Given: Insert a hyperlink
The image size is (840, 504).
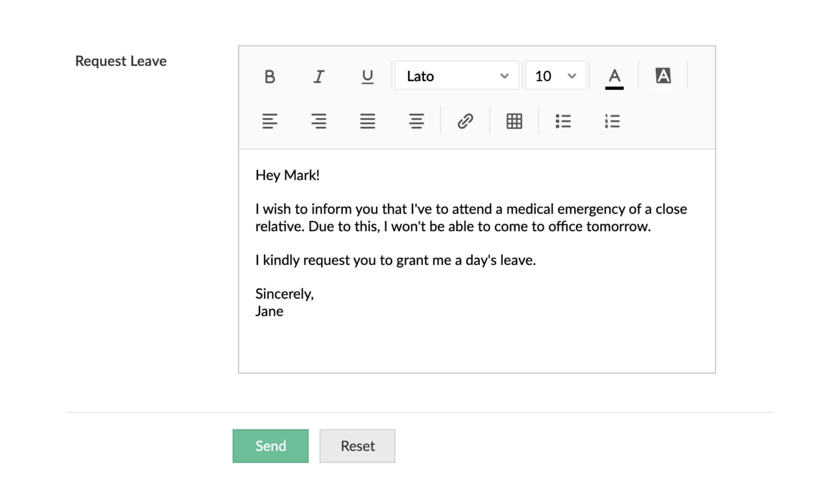Looking at the screenshot, I should coord(465,121).
